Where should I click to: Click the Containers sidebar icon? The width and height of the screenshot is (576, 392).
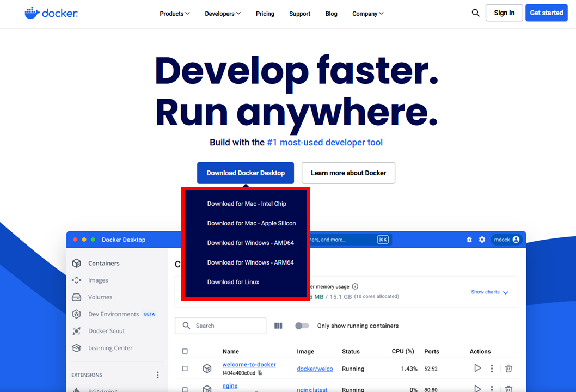[x=76, y=263]
